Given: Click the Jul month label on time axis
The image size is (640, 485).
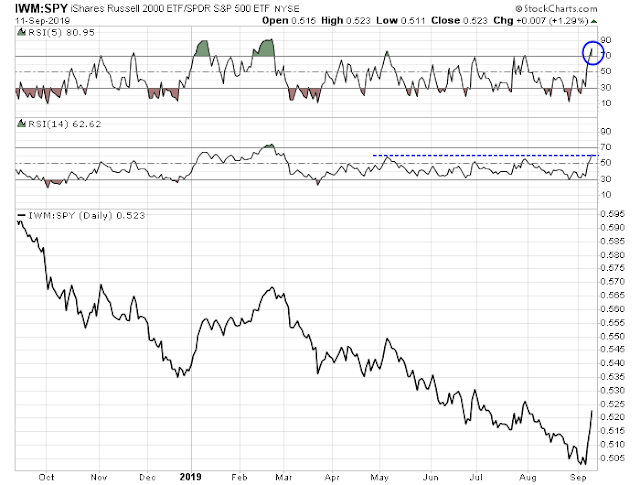Looking at the screenshot, I should (x=476, y=477).
